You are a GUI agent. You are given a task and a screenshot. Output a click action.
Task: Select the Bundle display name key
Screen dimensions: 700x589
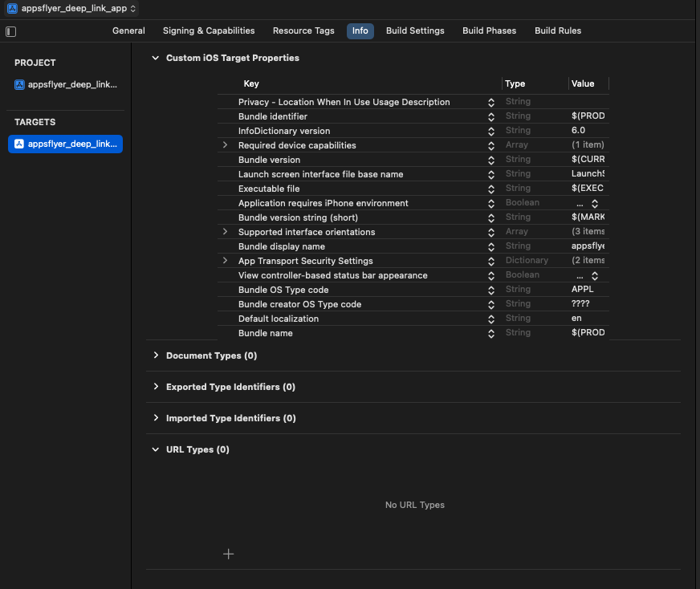click(x=282, y=247)
